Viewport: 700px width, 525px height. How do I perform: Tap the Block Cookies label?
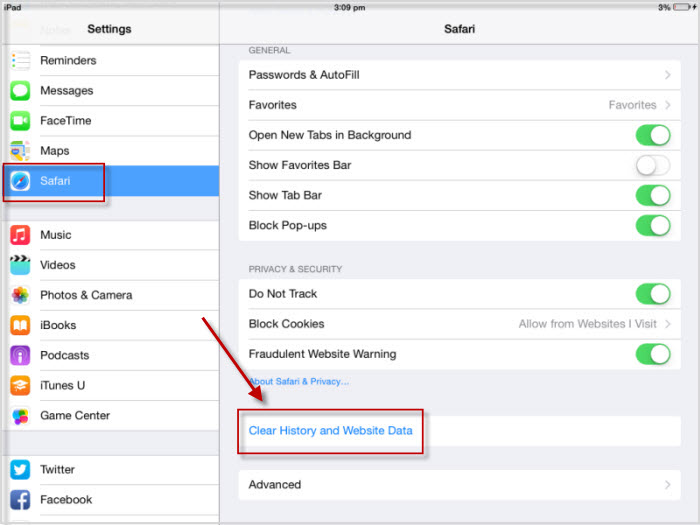(x=286, y=324)
